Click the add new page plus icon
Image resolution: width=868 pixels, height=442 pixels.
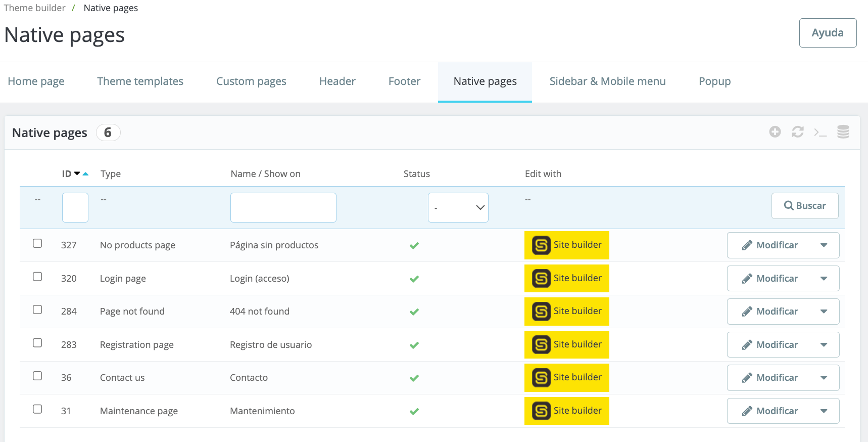[x=775, y=132]
